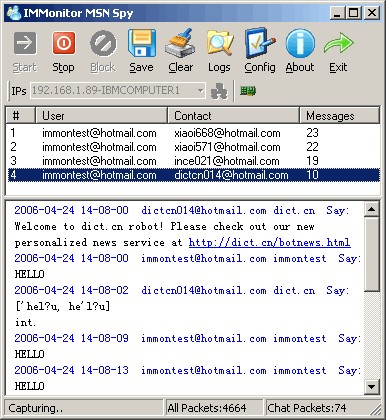Select the xiaoi668@hotmail.com conversation row
Image resolution: width=386 pixels, height=420 pixels.
193,133
